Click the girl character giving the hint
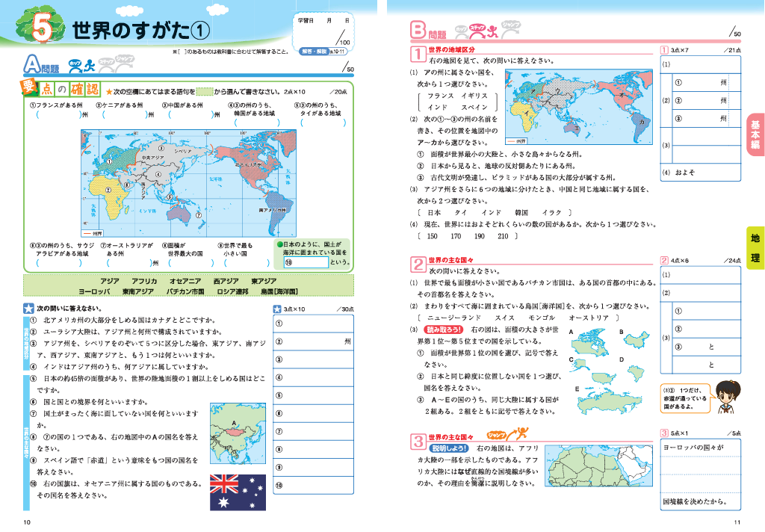The height and width of the screenshot is (532, 765). coord(728,397)
